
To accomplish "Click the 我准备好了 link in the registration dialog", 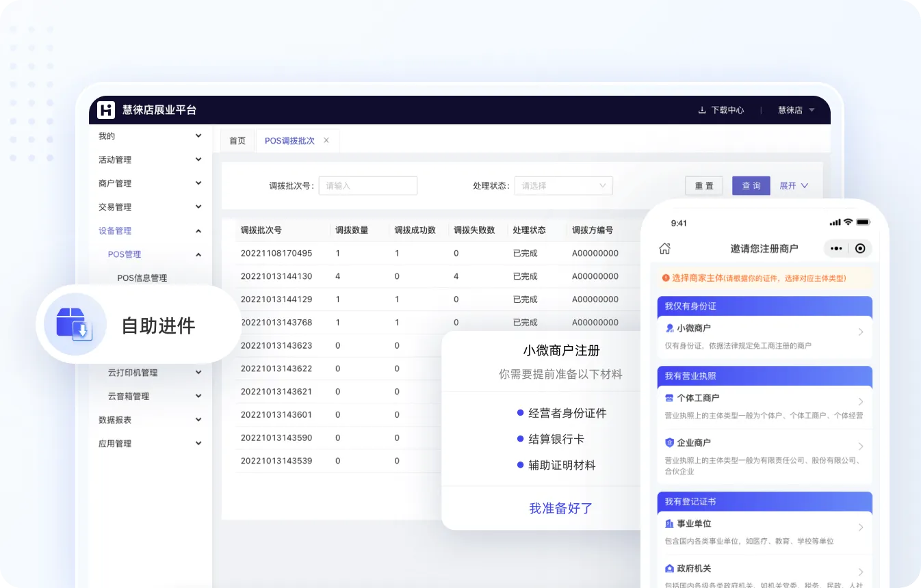I will tap(560, 508).
